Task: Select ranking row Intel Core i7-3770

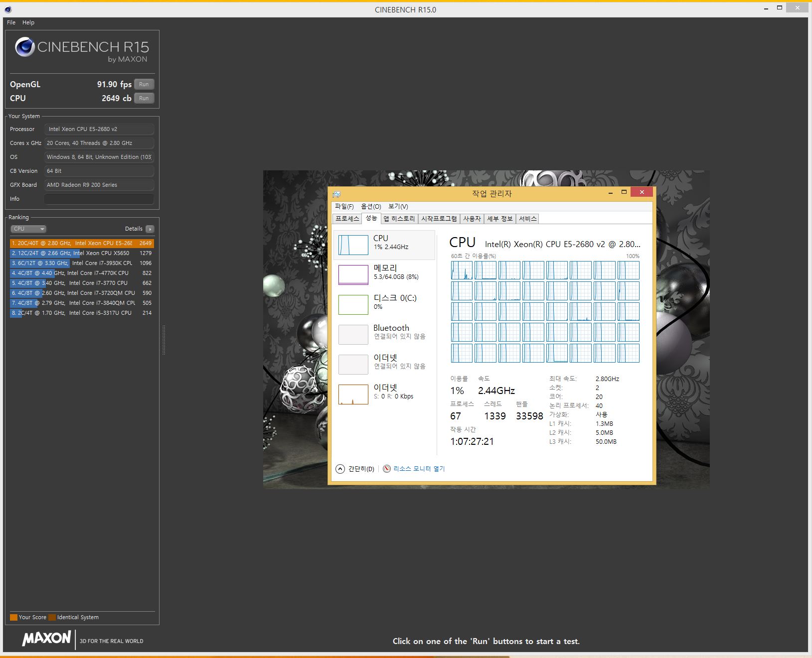Action: (82, 283)
